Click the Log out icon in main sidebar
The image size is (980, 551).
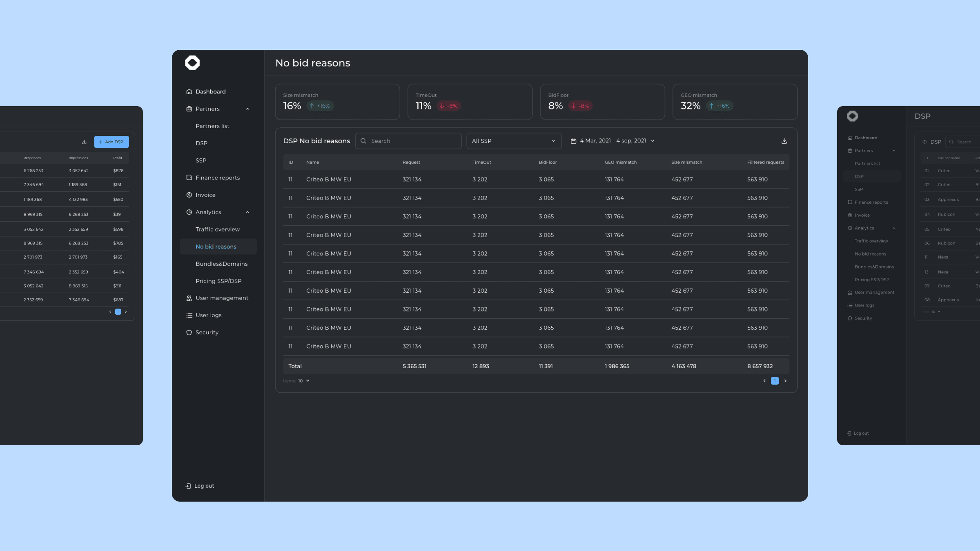click(x=188, y=486)
